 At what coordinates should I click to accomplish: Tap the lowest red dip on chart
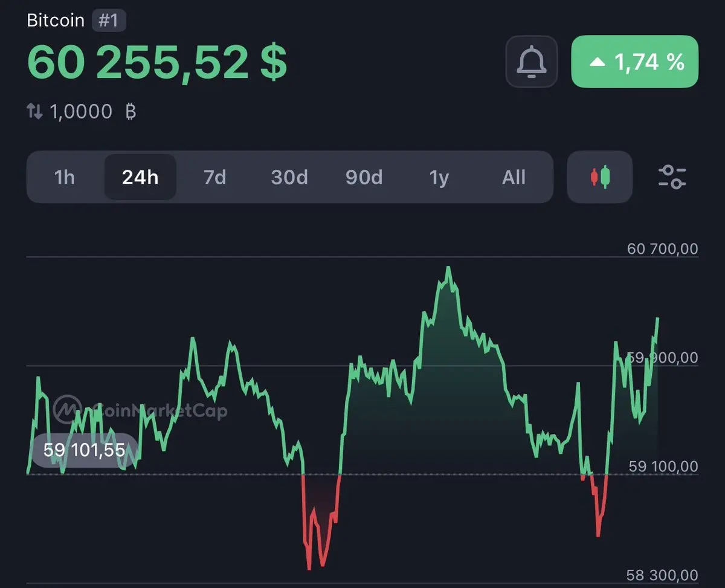click(309, 568)
